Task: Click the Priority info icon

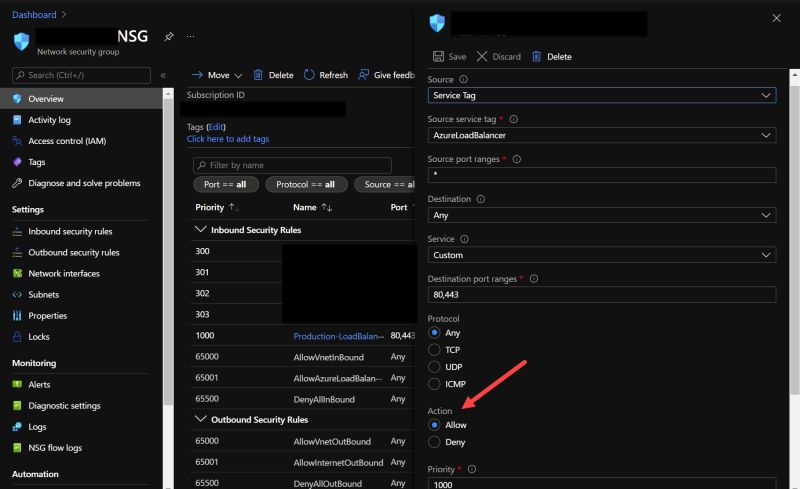Action: tap(472, 469)
